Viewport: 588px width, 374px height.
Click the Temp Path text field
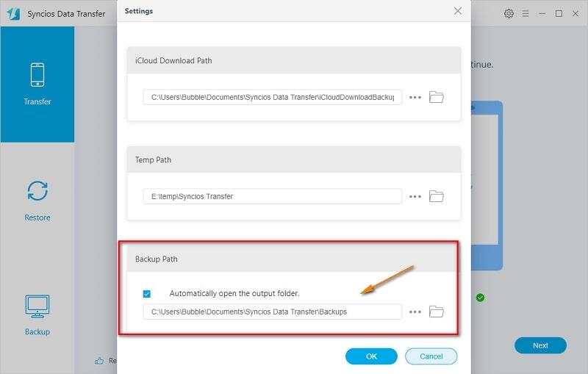(272, 196)
